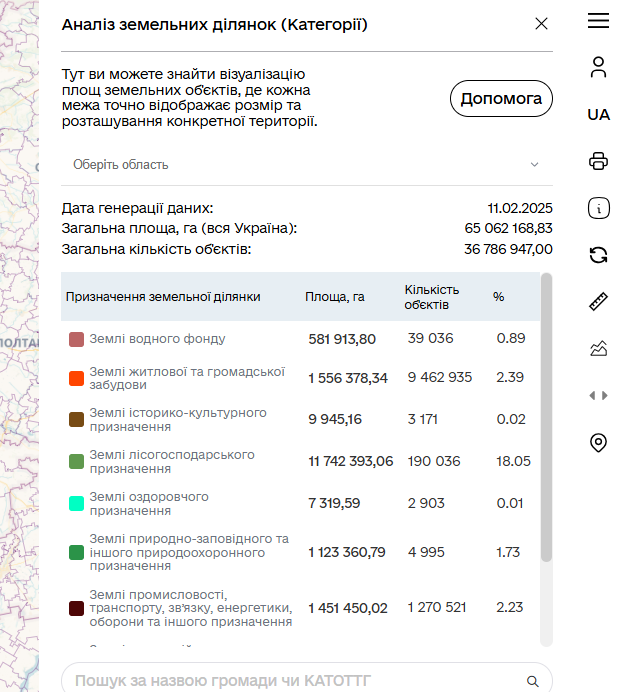The width and height of the screenshot is (620, 692).
Task: Click the object count 1 270 521
Action: click(436, 607)
